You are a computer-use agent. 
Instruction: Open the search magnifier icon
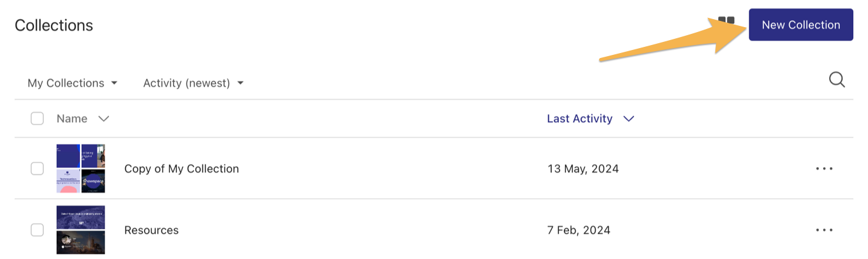(x=837, y=80)
